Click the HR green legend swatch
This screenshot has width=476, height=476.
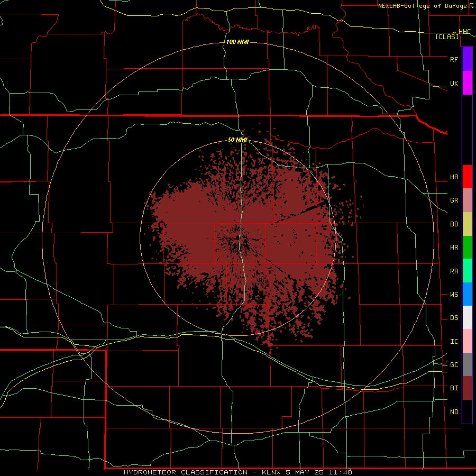click(x=467, y=248)
